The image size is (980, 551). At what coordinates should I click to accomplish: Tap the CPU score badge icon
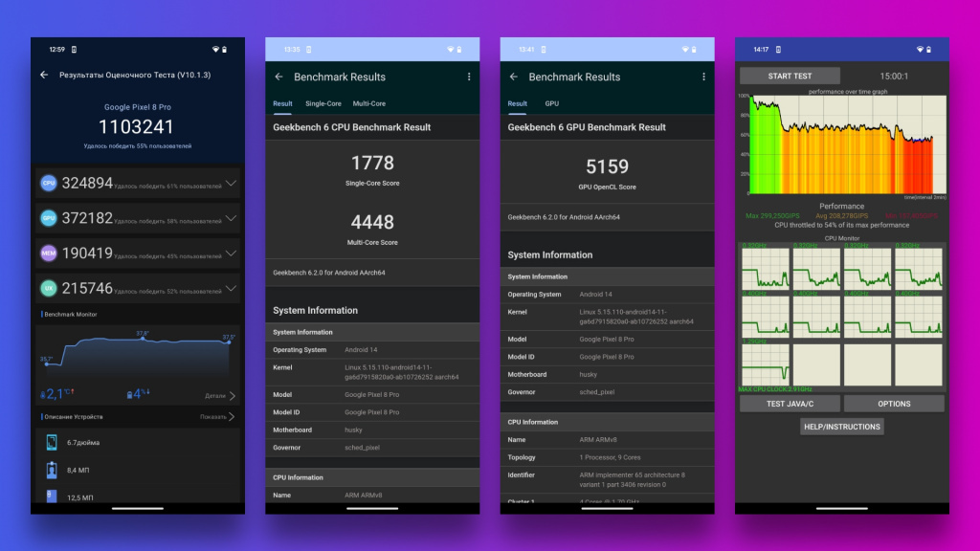click(x=48, y=183)
